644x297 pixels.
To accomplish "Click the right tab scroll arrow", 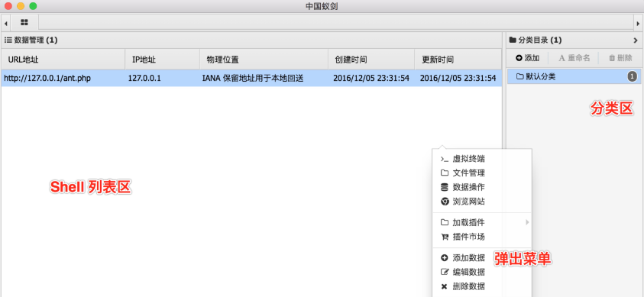I will click(x=638, y=24).
